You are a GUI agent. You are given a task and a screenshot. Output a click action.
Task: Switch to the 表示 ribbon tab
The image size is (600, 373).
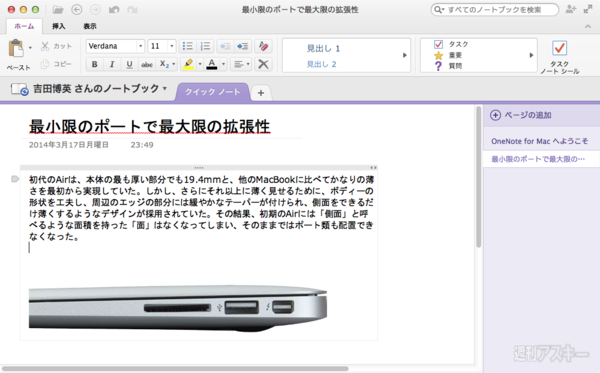click(x=90, y=26)
